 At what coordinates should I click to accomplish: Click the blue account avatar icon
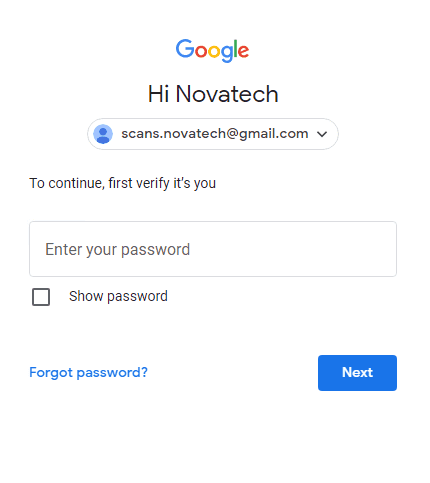[103, 134]
